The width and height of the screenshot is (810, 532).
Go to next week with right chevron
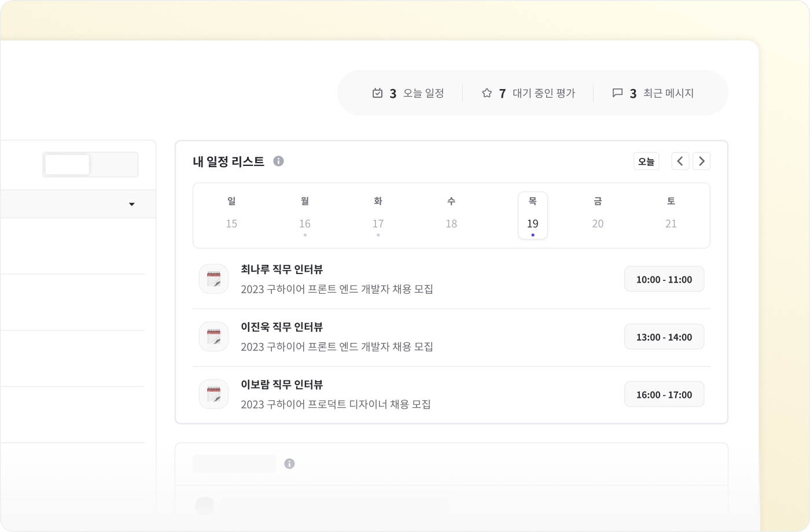pyautogui.click(x=702, y=161)
